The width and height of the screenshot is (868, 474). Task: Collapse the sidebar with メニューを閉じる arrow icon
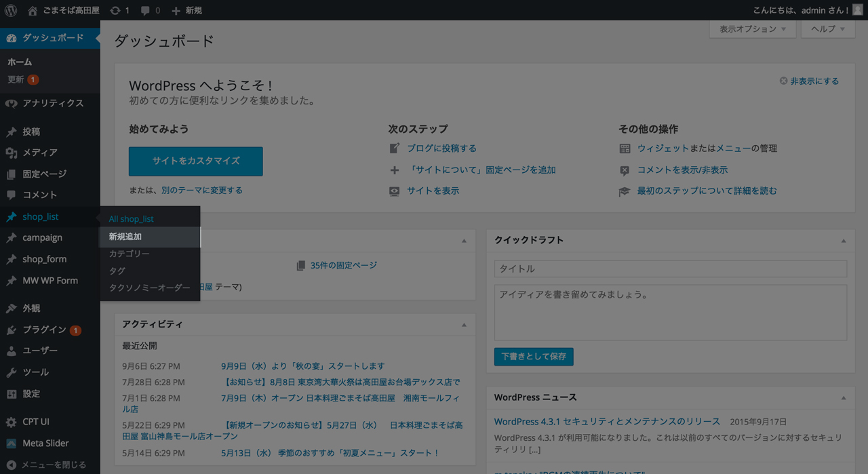[x=11, y=465]
